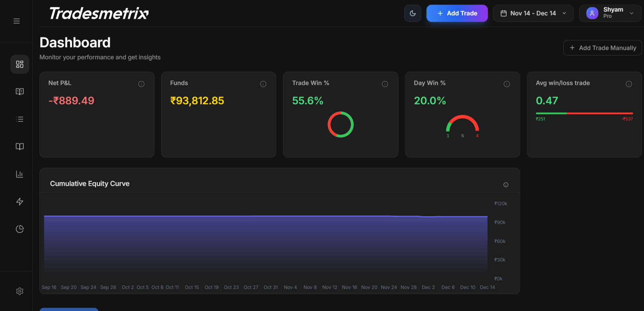Click the avg win/loss ratio bar
Screen dimensions: 644x311
(584, 113)
